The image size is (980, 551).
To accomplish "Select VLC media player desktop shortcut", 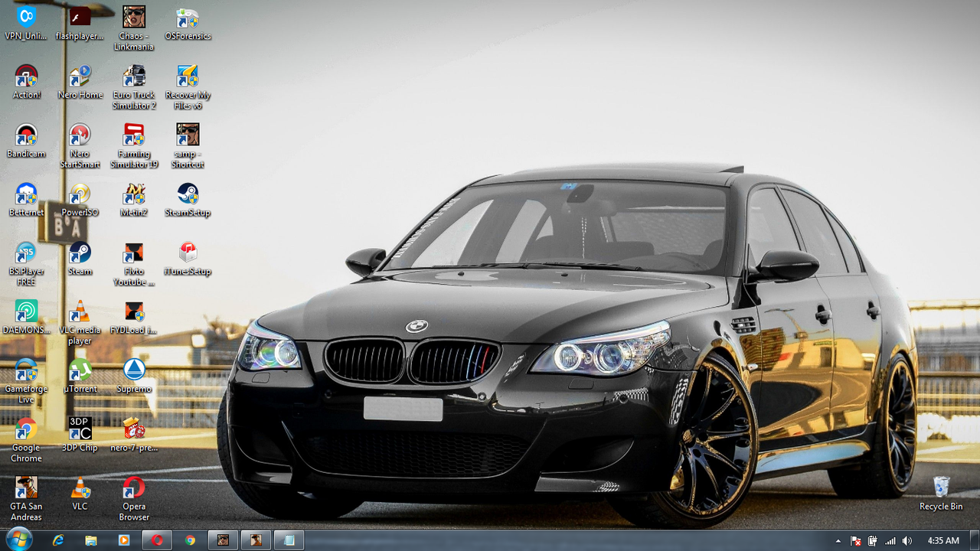I will tap(80, 323).
